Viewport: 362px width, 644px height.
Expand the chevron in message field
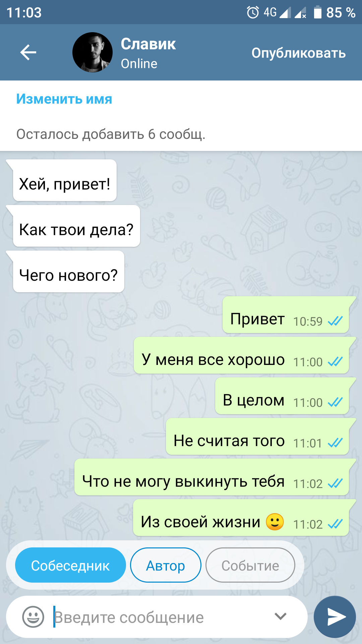[x=281, y=616]
